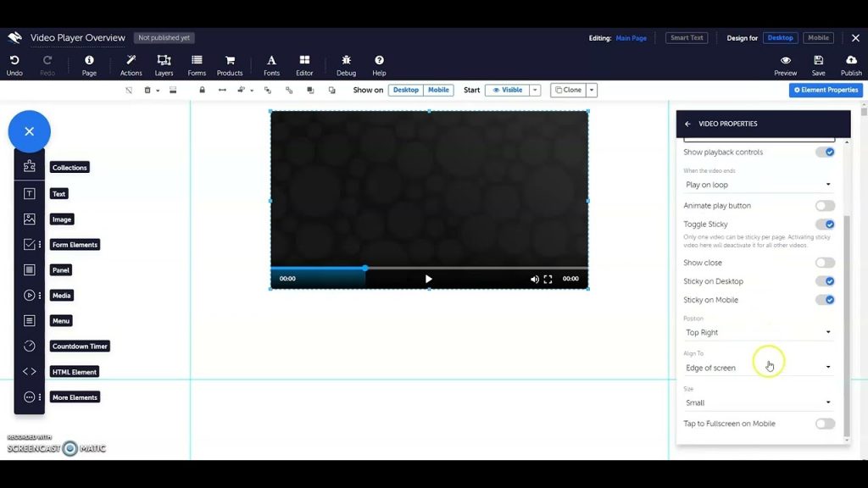Open the Fonts tool
The image size is (868, 488).
click(271, 61)
